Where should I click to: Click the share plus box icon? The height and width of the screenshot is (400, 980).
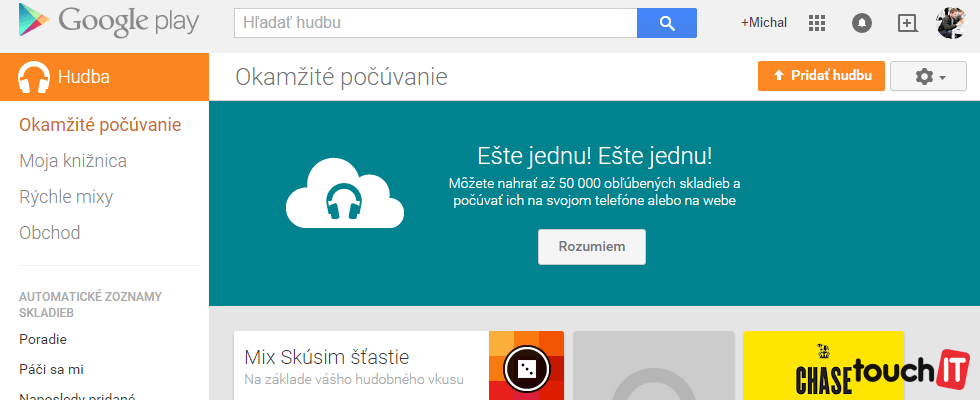click(907, 23)
